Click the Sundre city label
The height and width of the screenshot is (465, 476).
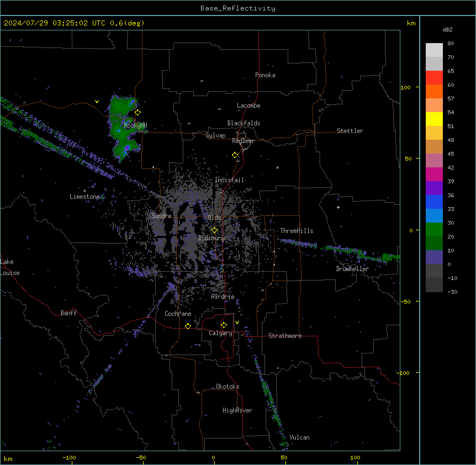tap(161, 216)
